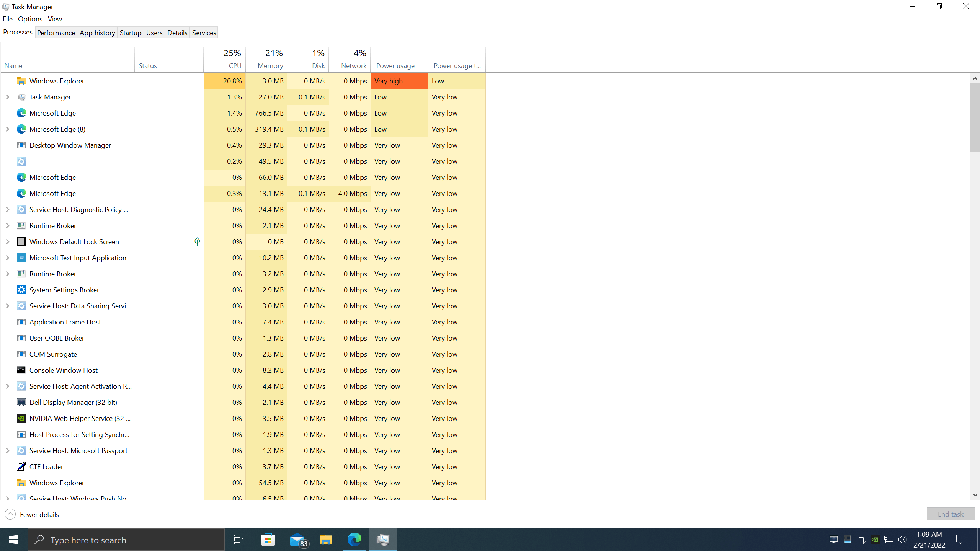
Task: Click the NVIDIA Web Helper Service icon
Action: coord(21,418)
